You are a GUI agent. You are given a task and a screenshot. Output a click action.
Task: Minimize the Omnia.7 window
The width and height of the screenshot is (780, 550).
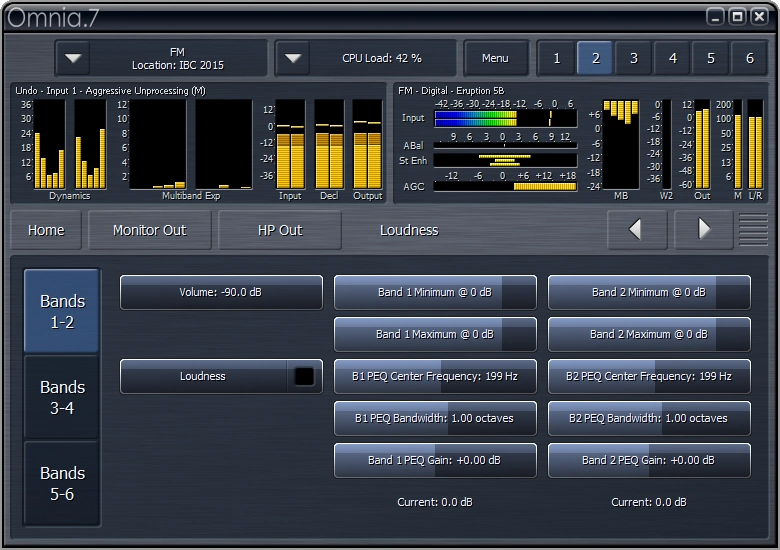(x=715, y=17)
